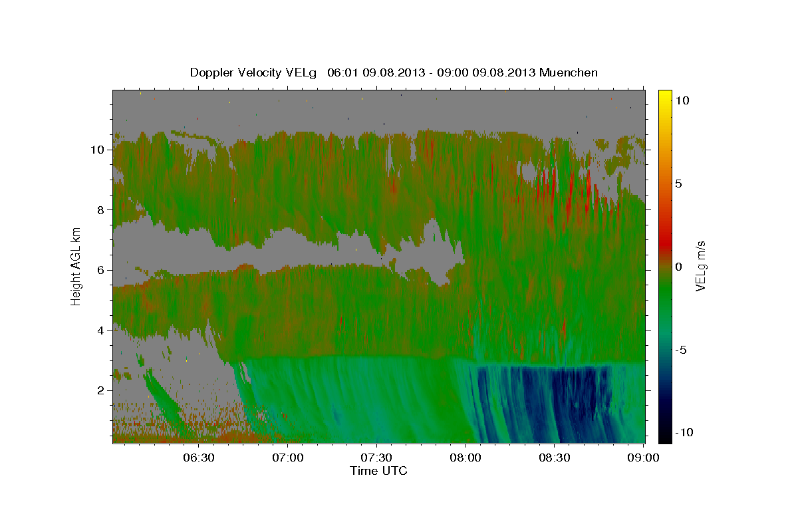This screenshot has height=532, width=798.
Task: Click the 06:30 time tick label
Action: pos(199,458)
